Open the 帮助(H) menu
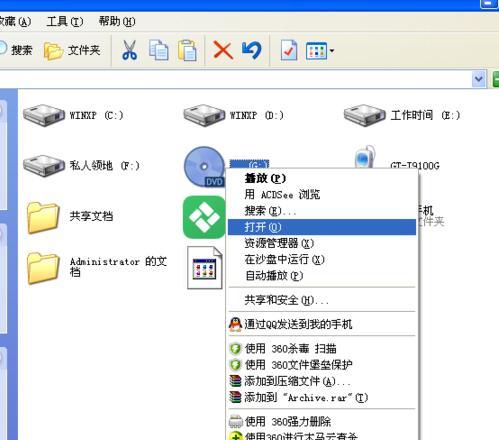Image resolution: width=499 pixels, height=440 pixels. point(117,22)
